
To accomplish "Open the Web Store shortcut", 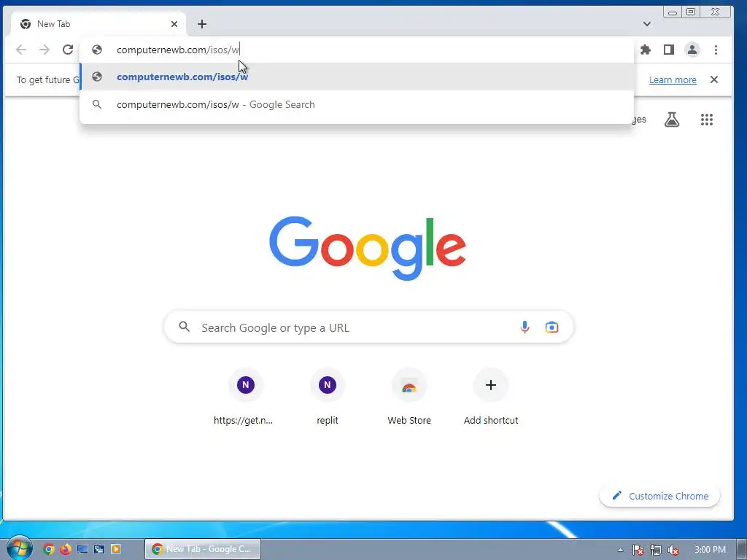I will 409,397.
